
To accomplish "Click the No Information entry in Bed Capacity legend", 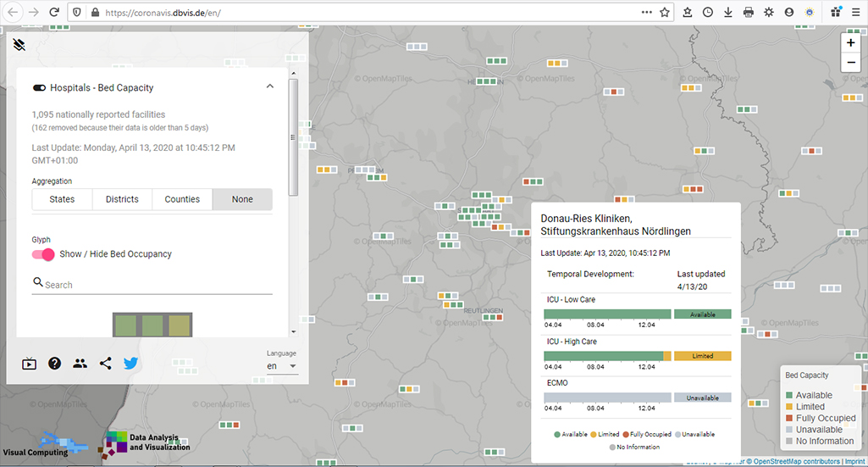I will coord(819,441).
